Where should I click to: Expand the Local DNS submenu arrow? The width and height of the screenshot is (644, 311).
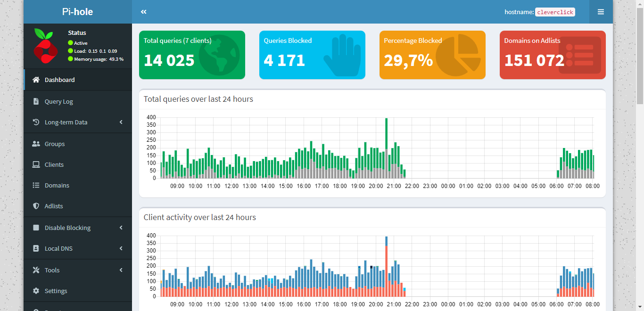121,248
